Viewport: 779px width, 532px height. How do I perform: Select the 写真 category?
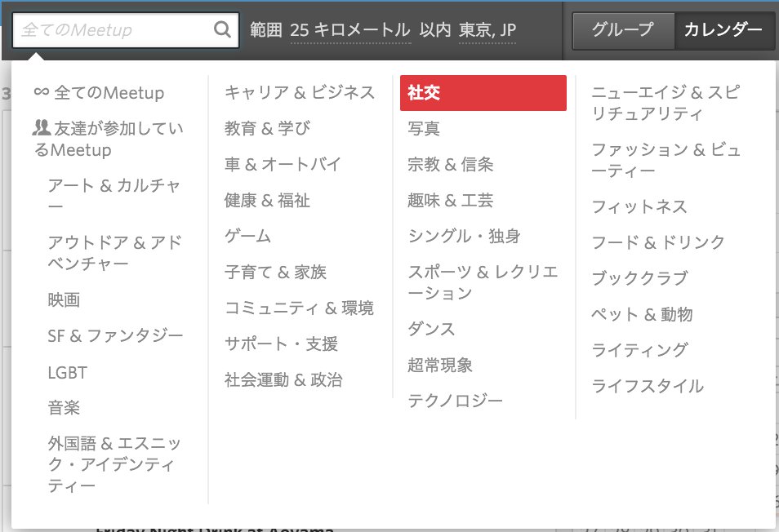click(x=424, y=129)
